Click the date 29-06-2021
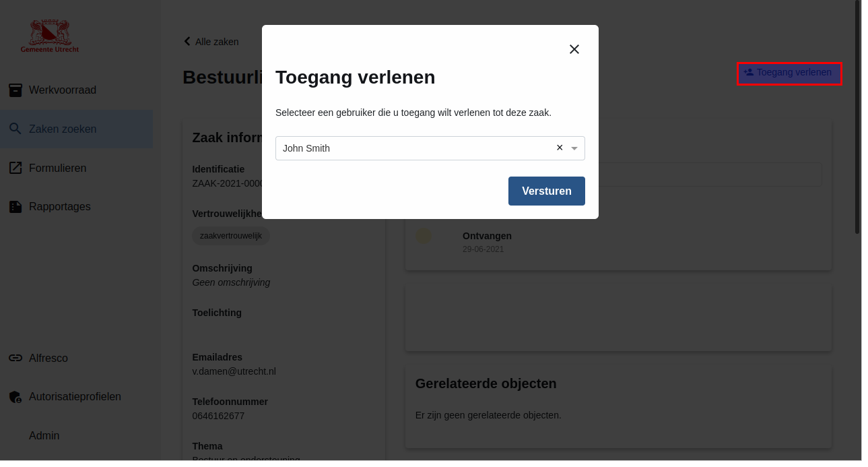868x467 pixels. pos(483,249)
